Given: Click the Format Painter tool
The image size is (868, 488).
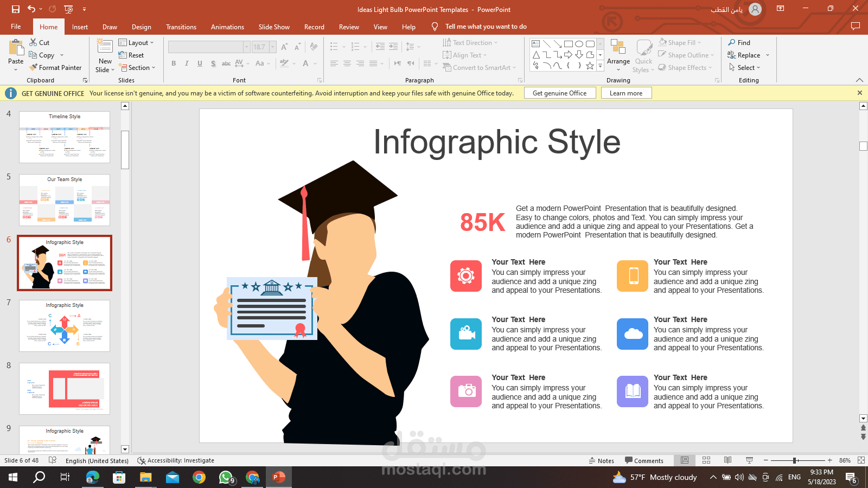Looking at the screenshot, I should click(55, 68).
